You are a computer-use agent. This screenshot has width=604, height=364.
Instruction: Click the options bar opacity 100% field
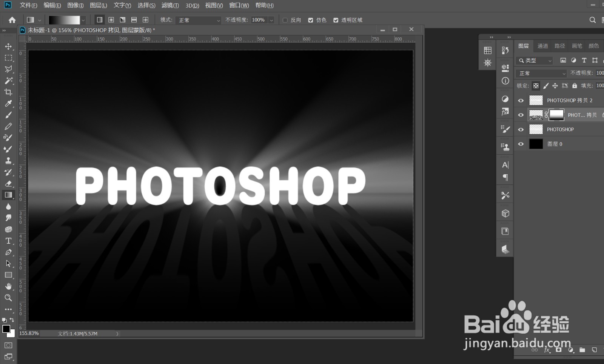[259, 20]
